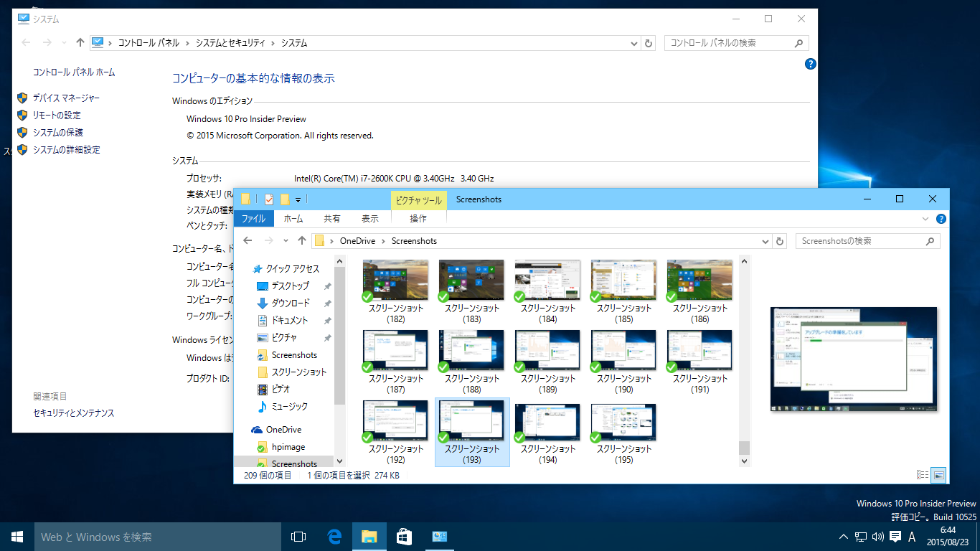
Task: Go up one level in System window
Action: click(80, 43)
